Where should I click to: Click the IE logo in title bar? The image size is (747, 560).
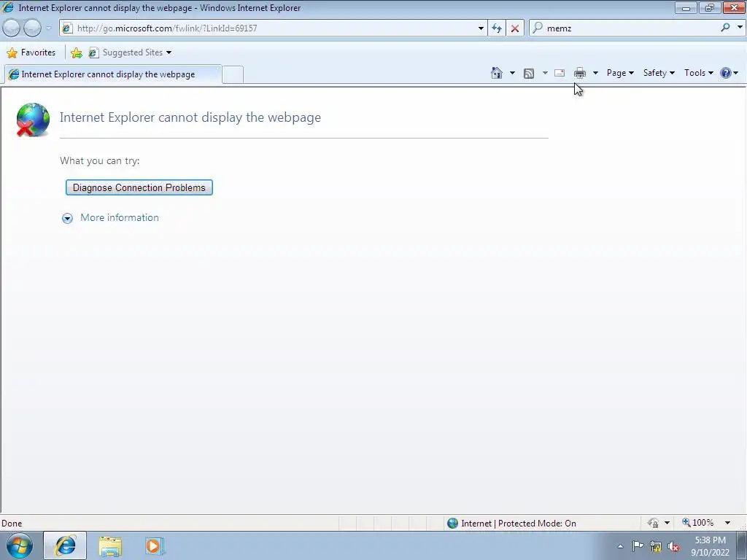7,7
